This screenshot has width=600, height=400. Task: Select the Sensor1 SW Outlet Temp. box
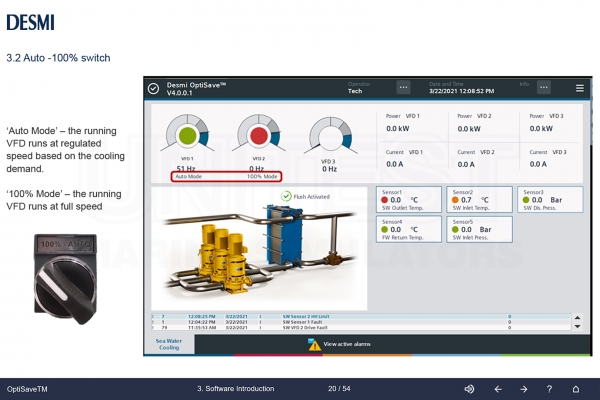(x=409, y=199)
